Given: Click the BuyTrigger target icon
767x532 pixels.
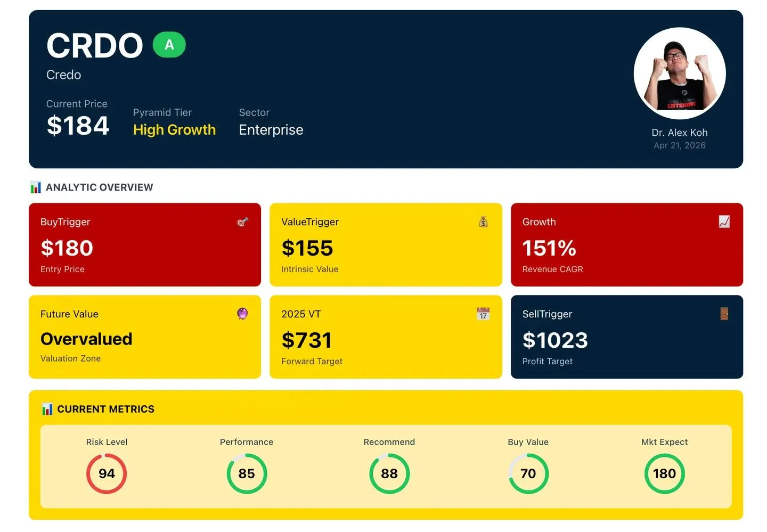Looking at the screenshot, I should point(242,222).
